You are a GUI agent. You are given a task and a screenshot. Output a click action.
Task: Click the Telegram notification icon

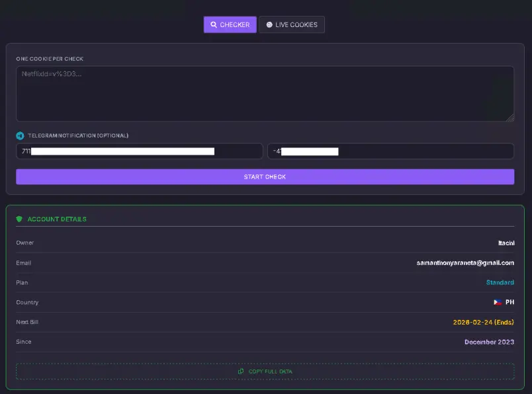[20, 136]
